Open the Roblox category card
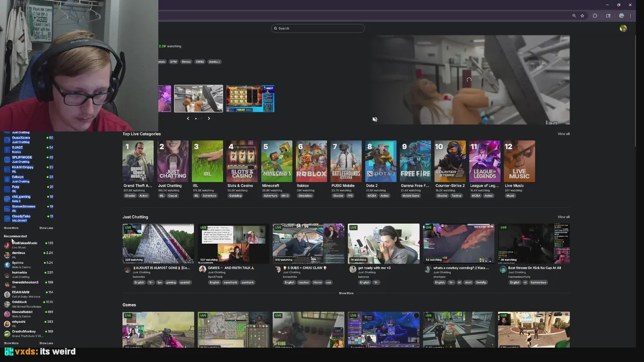 311,161
